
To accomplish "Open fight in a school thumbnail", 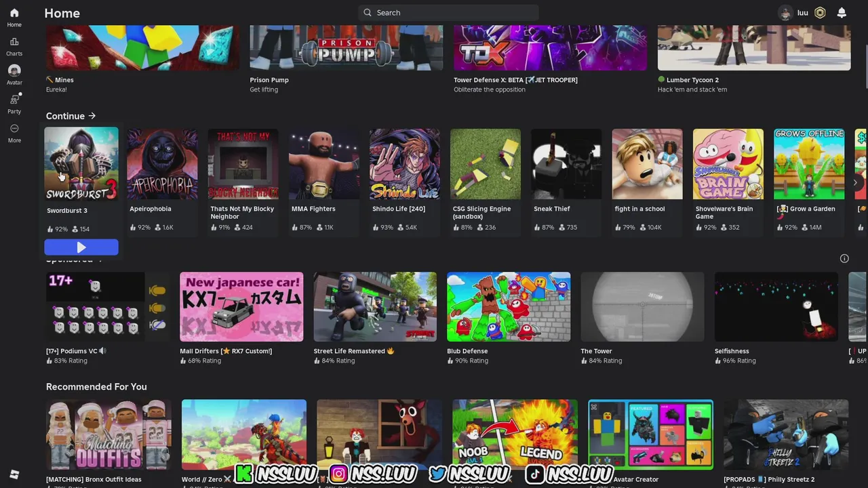I will (648, 164).
